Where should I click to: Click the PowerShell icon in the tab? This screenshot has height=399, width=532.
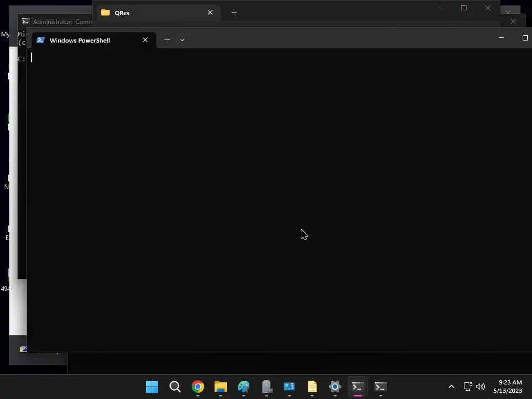pos(41,40)
